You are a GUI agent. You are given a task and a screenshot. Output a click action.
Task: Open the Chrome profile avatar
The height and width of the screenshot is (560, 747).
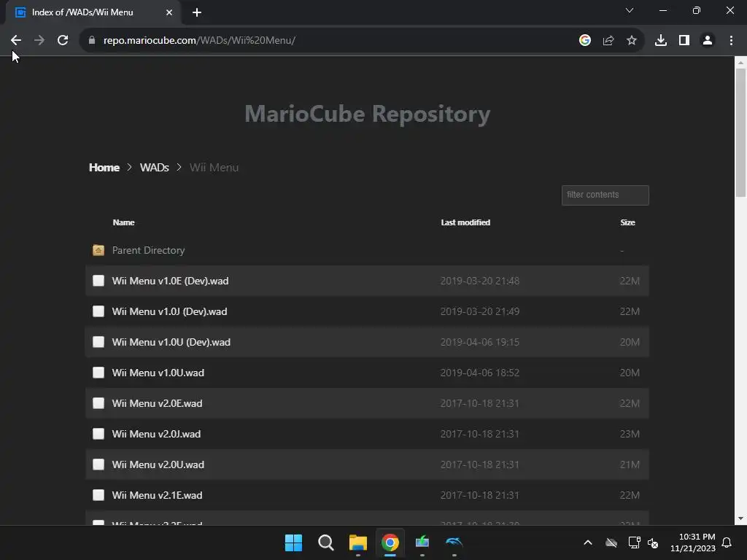[x=708, y=41]
